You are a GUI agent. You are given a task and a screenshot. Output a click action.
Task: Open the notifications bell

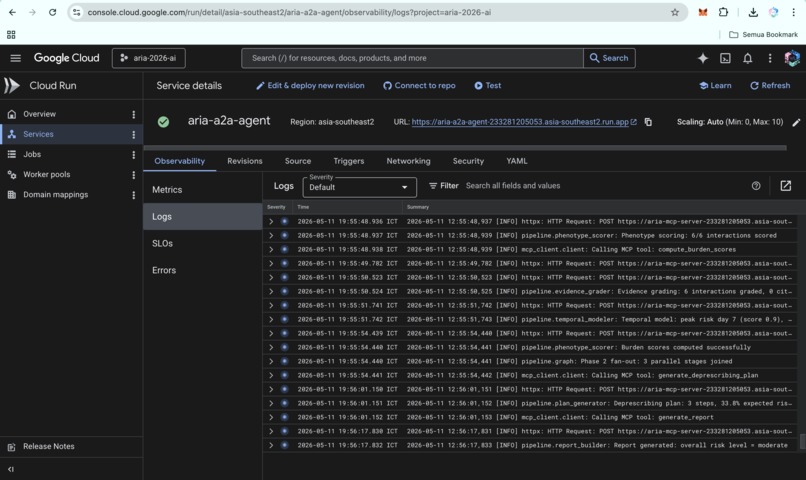747,58
